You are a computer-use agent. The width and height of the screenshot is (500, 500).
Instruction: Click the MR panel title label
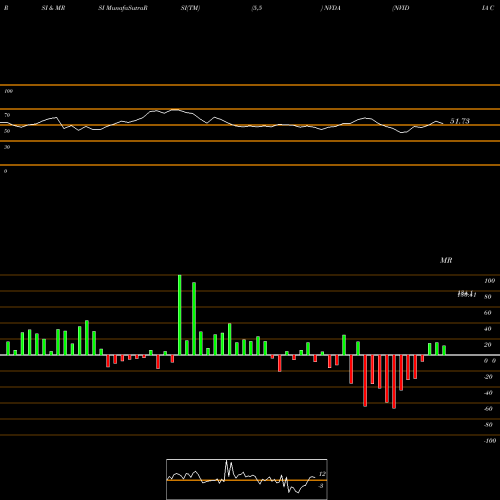[x=446, y=260]
